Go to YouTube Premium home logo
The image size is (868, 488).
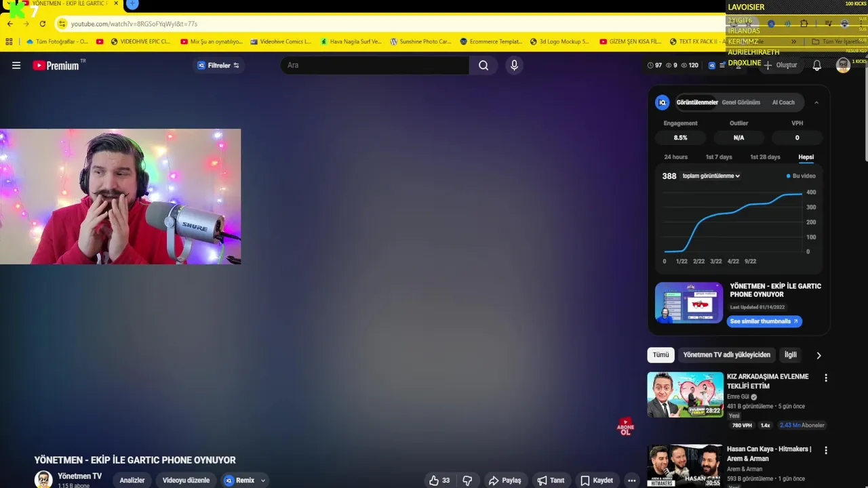tap(56, 65)
